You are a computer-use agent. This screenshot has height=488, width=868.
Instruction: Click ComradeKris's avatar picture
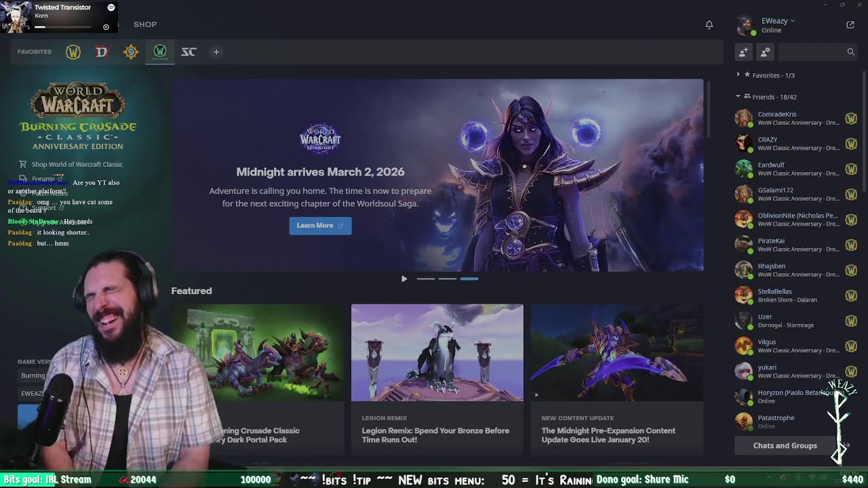point(744,119)
